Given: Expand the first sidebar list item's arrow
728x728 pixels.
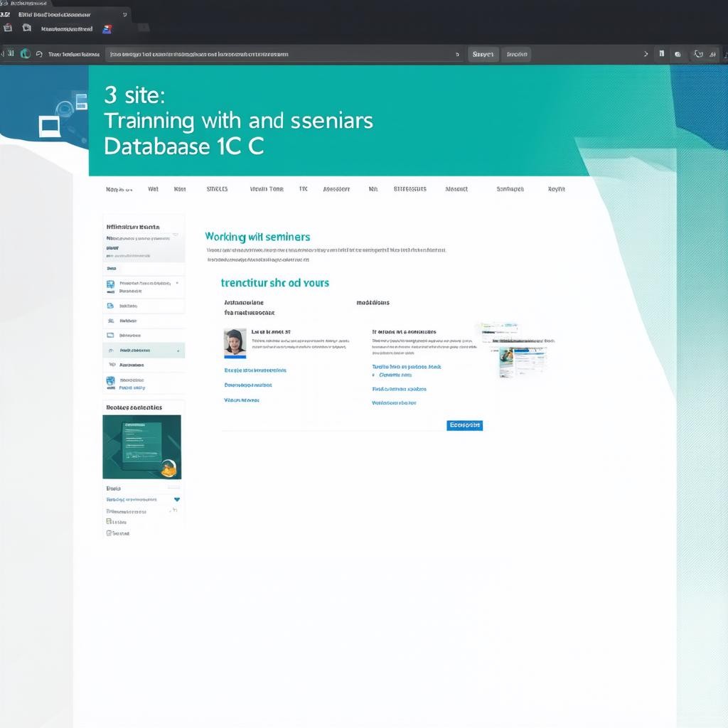Looking at the screenshot, I should point(177,283).
